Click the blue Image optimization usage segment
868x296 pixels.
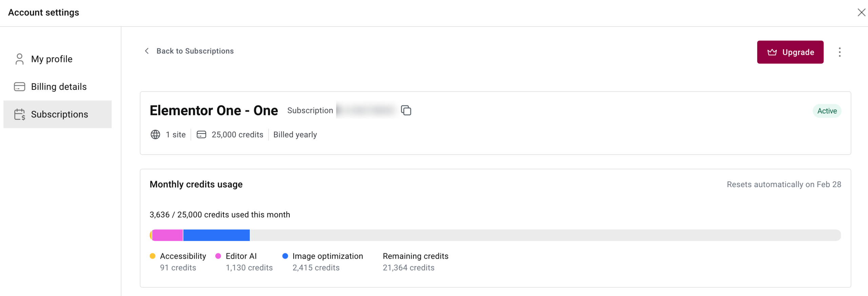click(x=216, y=235)
